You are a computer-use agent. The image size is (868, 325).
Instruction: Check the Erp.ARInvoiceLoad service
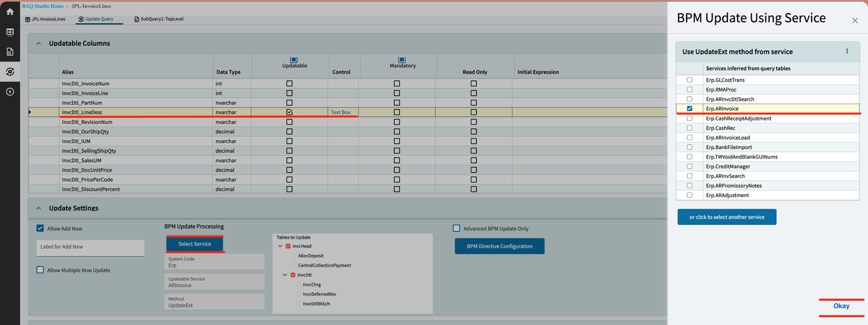(x=690, y=137)
